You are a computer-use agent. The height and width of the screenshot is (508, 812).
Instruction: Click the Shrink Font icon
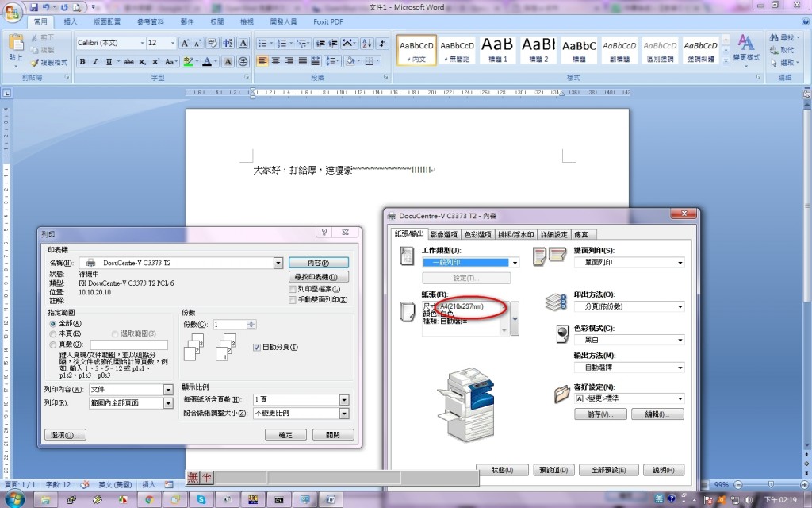197,44
